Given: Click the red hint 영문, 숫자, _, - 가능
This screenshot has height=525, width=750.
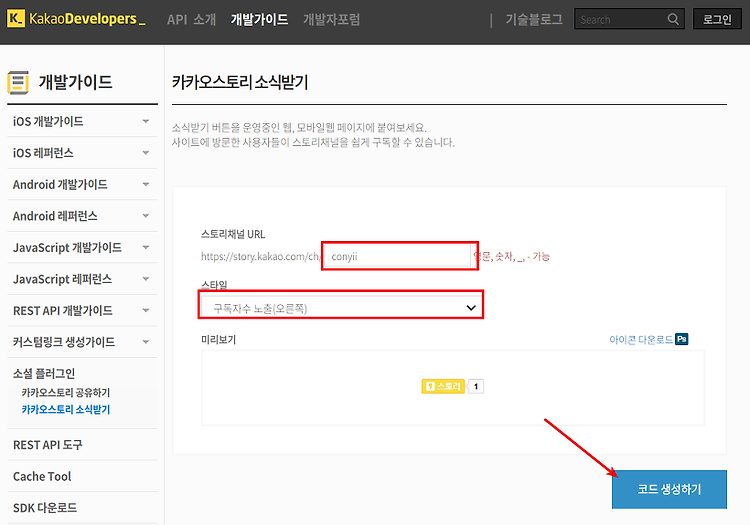Looking at the screenshot, I should pyautogui.click(x=512, y=257).
